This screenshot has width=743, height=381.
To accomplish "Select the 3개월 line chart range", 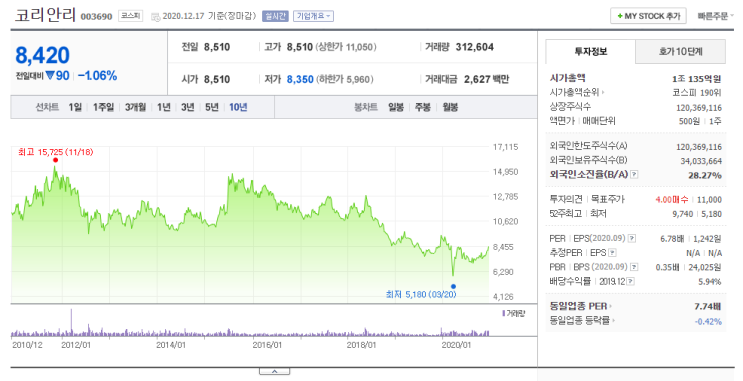I will tap(135, 108).
